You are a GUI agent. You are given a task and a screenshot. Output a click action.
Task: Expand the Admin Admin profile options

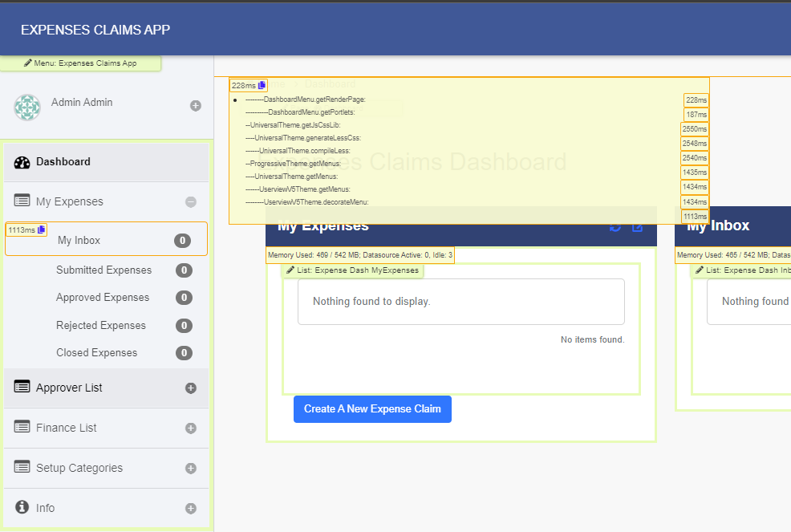coord(196,105)
